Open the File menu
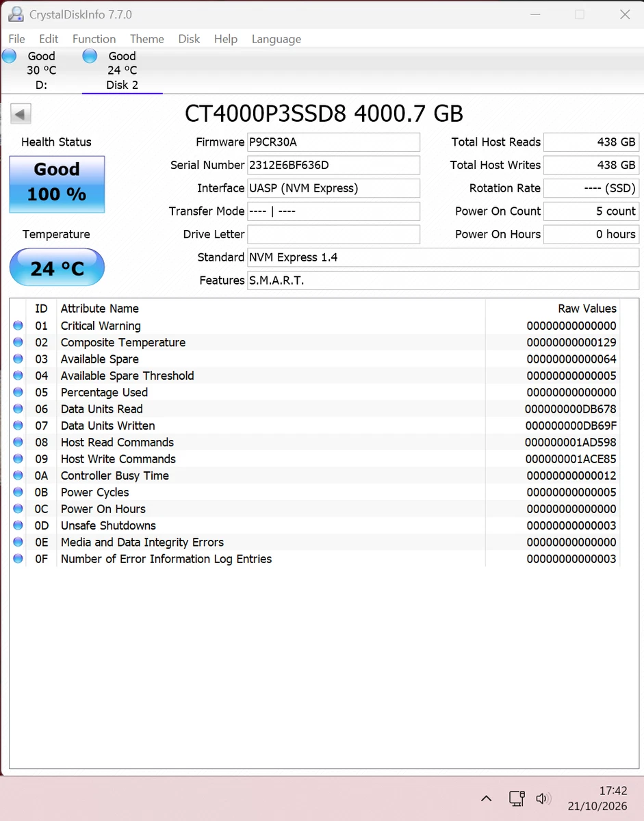Image resolution: width=644 pixels, height=821 pixels. coord(16,39)
